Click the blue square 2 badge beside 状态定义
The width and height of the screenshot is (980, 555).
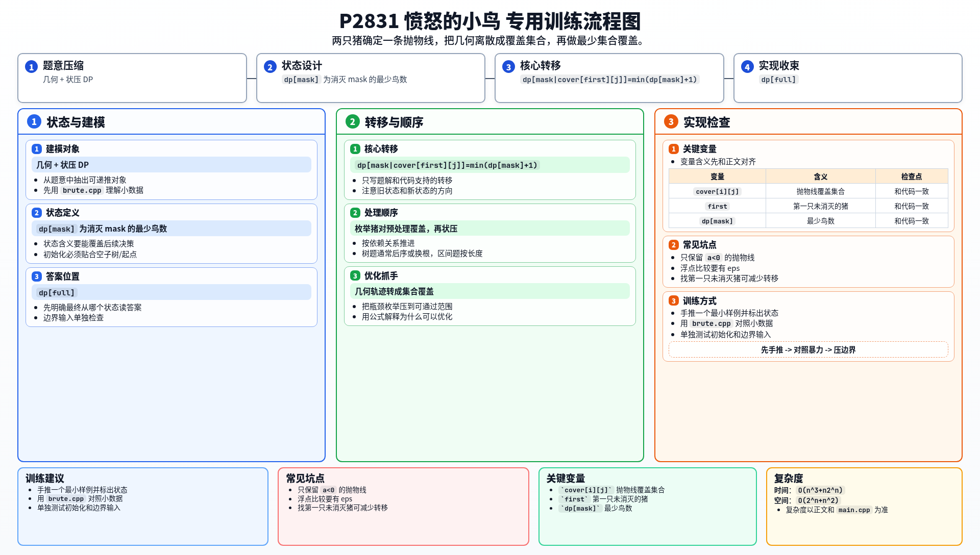pyautogui.click(x=37, y=213)
